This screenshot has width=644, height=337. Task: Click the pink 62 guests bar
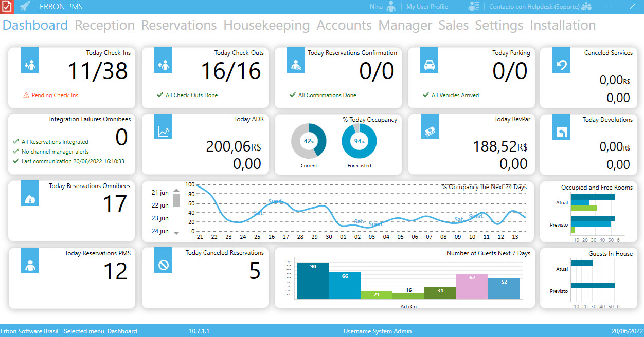(472, 287)
